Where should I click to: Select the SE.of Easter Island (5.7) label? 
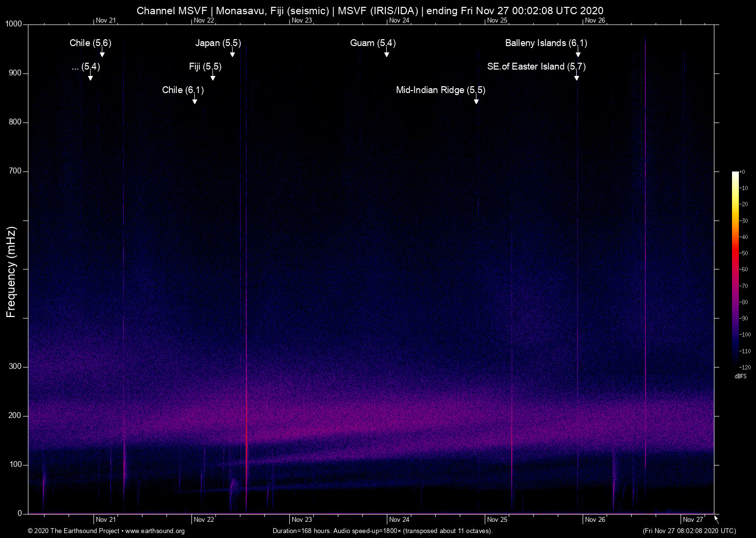point(537,67)
